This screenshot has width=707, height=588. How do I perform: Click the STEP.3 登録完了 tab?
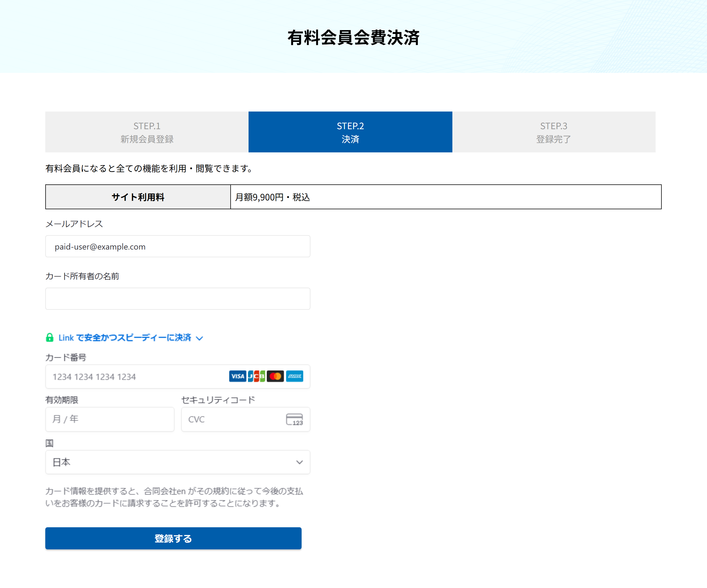(x=554, y=132)
